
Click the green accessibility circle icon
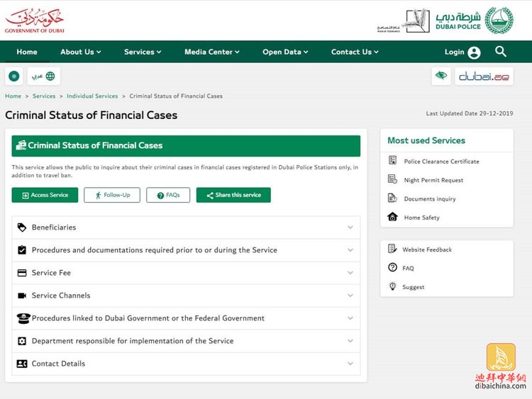(x=13, y=76)
